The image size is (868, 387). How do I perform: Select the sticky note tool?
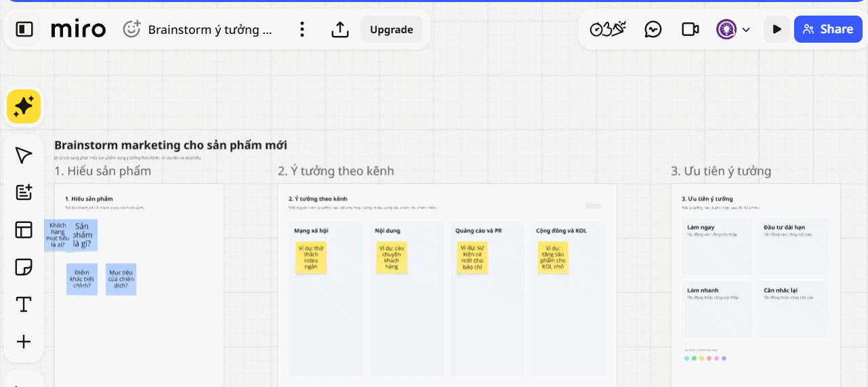(x=24, y=267)
